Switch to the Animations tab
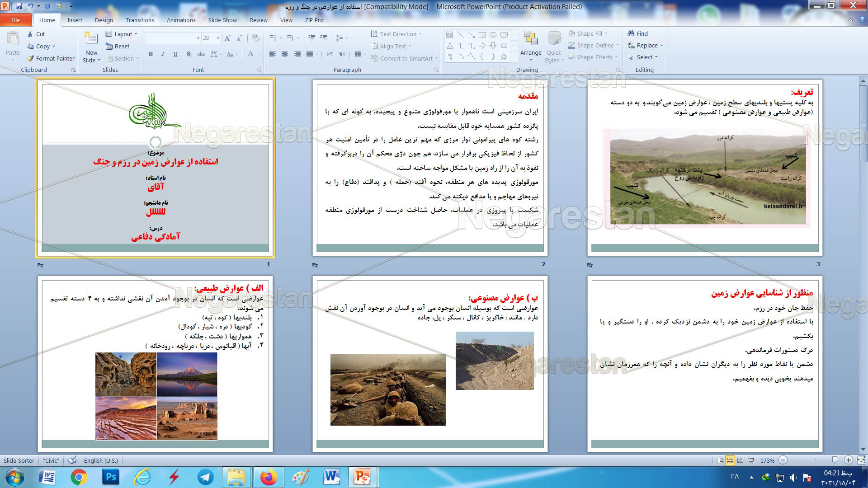 pos(181,20)
